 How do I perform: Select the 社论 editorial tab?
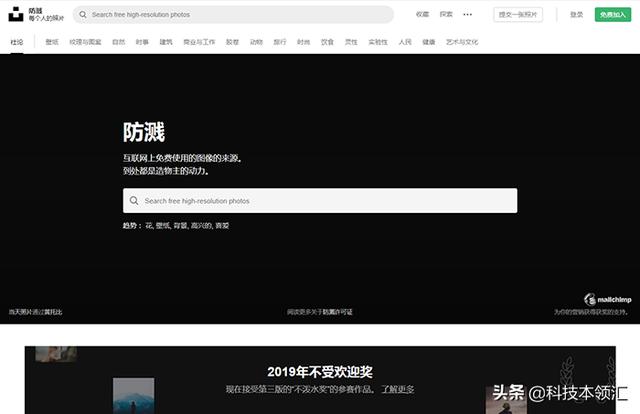tap(17, 42)
